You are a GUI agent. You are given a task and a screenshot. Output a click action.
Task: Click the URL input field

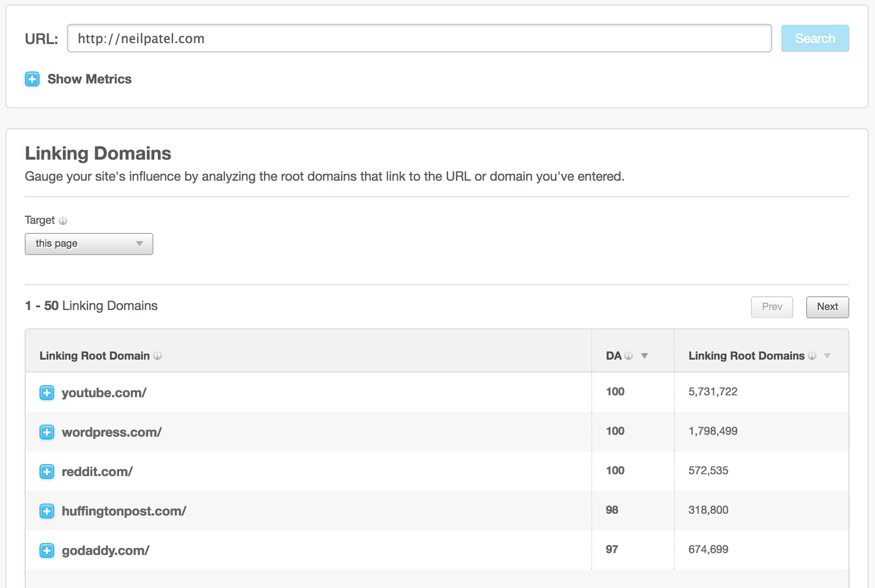tap(419, 38)
